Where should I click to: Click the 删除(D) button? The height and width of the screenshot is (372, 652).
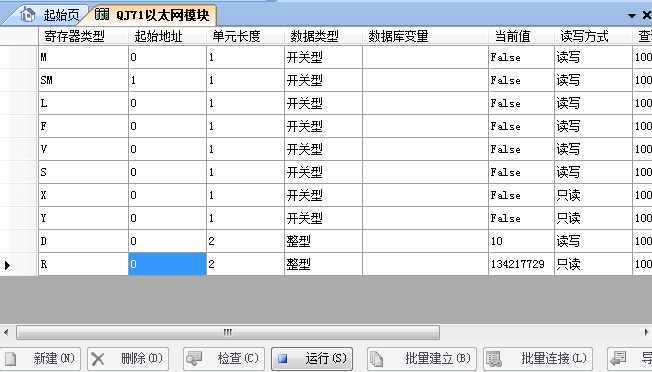click(128, 359)
